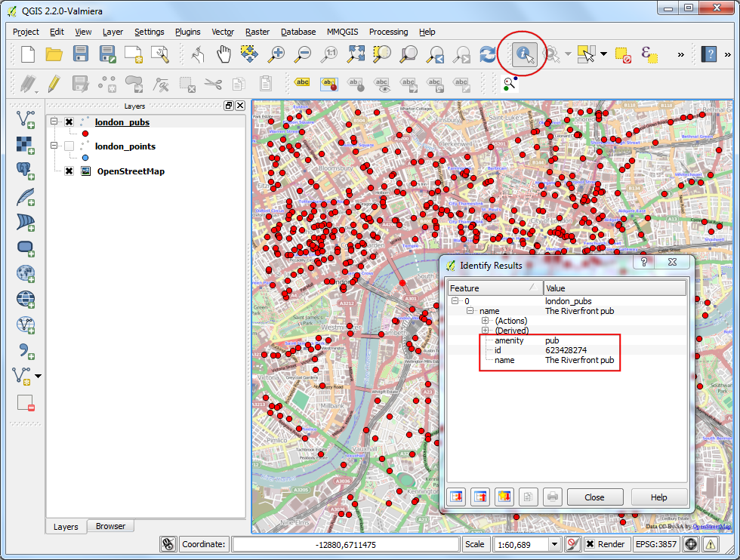Deselect features from all layers
740x560 pixels.
(x=623, y=54)
